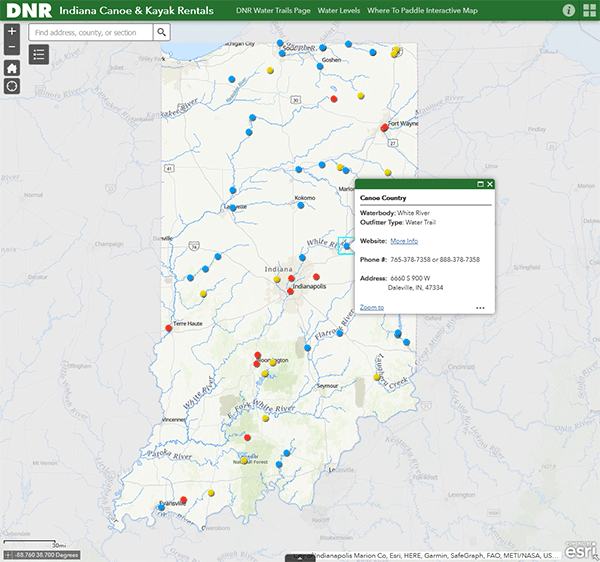Open the Water Levels link

341,10
